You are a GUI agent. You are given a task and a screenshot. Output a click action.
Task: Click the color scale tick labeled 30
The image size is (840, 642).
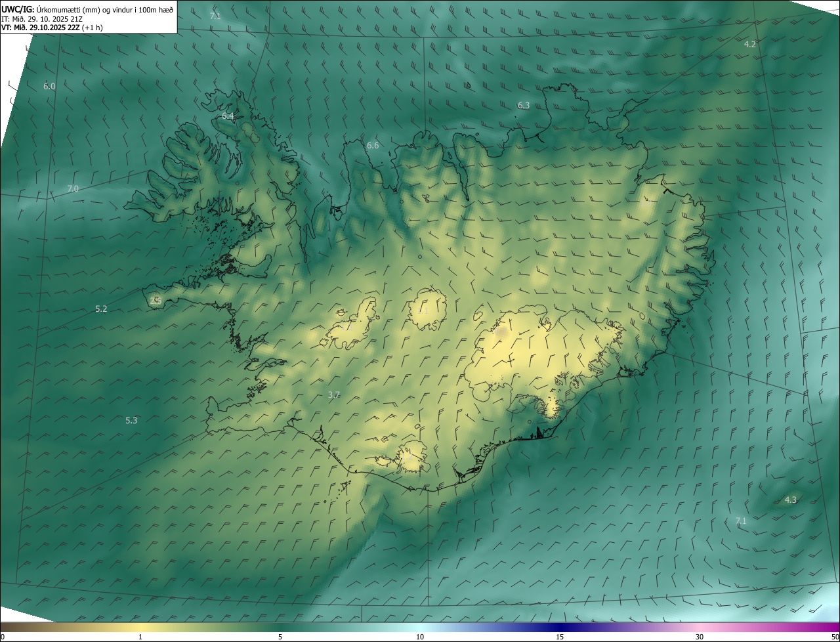point(700,637)
